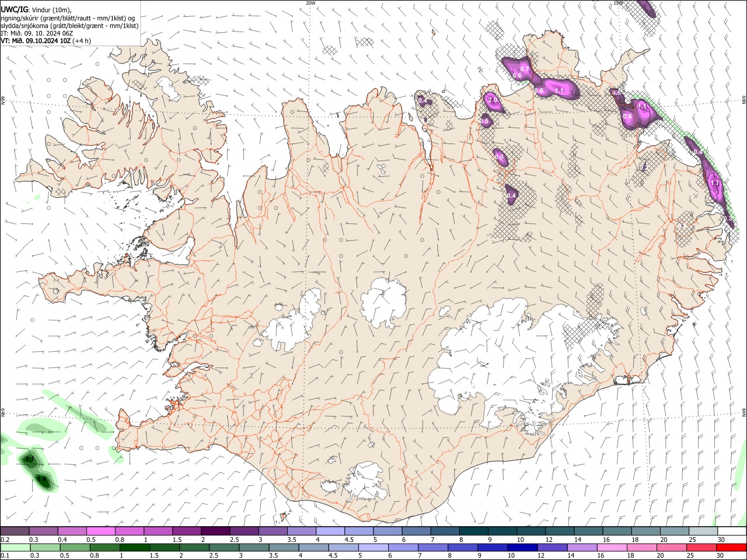Click the 2.0 snowfall value on the map
The image size is (747, 560).
click(x=493, y=100)
